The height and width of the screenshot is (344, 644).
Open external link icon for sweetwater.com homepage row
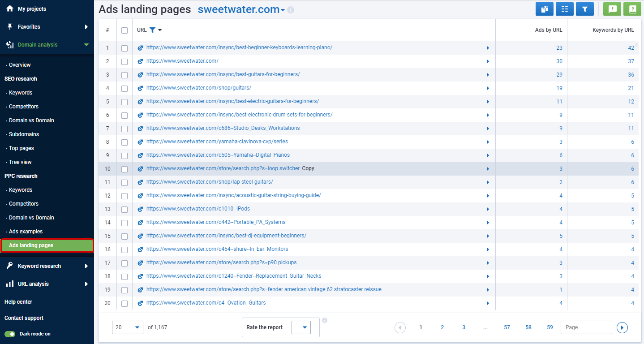point(140,61)
